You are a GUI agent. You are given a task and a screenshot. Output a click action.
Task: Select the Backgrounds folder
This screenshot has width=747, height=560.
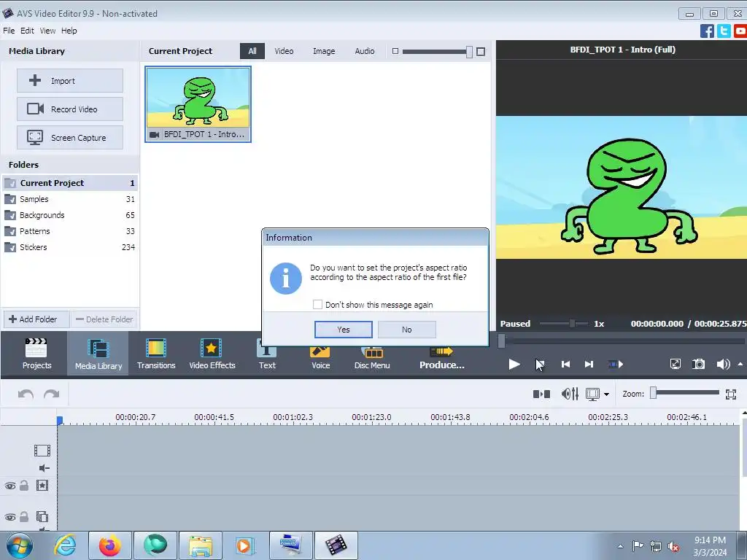point(70,215)
